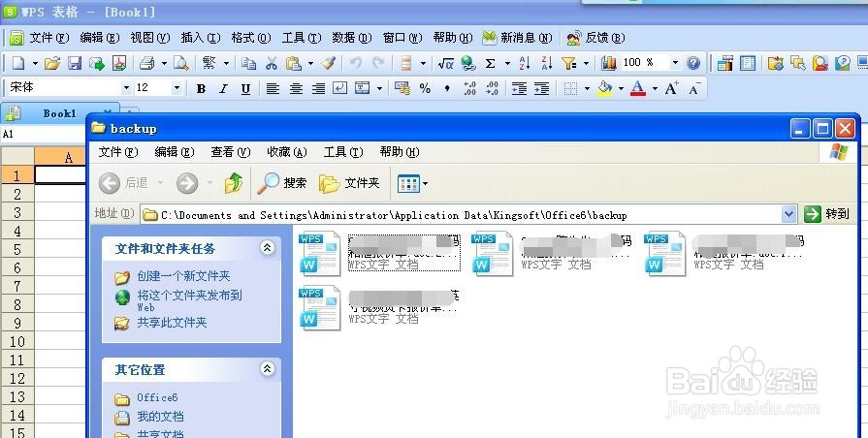Increase font size with large A icon
Viewport: 868px width, 438px height.
pyautogui.click(x=671, y=88)
